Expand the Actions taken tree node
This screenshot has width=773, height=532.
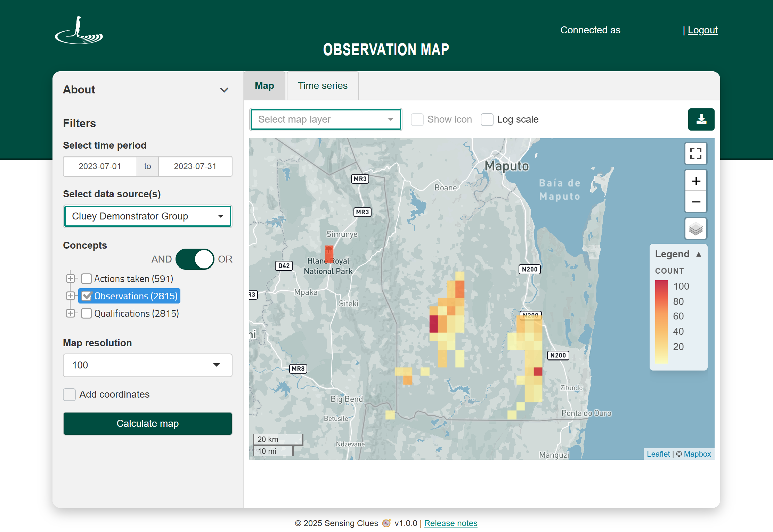[x=71, y=279]
